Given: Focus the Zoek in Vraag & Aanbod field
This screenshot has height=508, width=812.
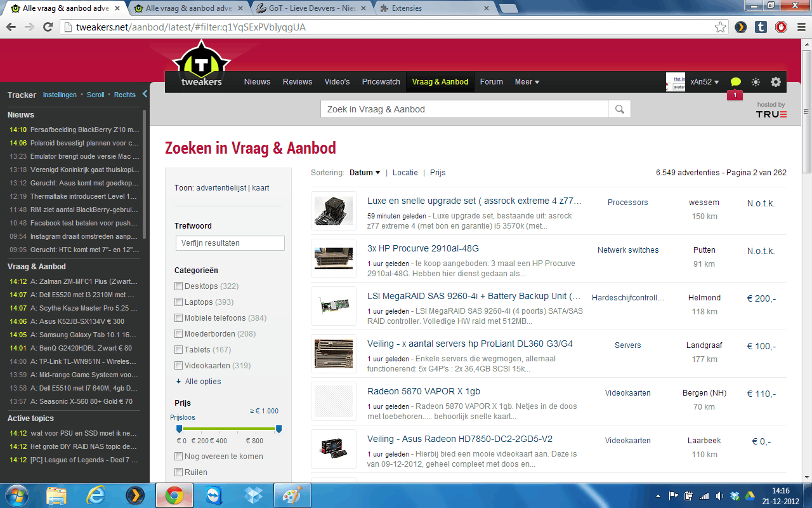Looking at the screenshot, I should click(464, 109).
